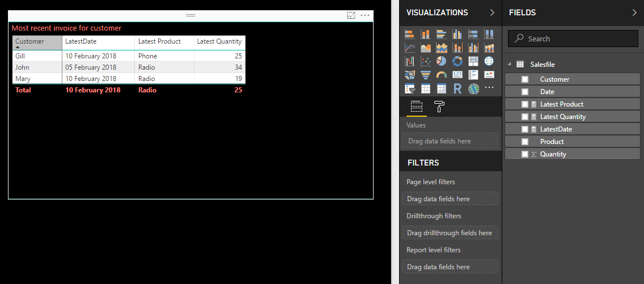Switch to the Fields well tab
Image resolution: width=644 pixels, height=284 pixels.
[417, 107]
